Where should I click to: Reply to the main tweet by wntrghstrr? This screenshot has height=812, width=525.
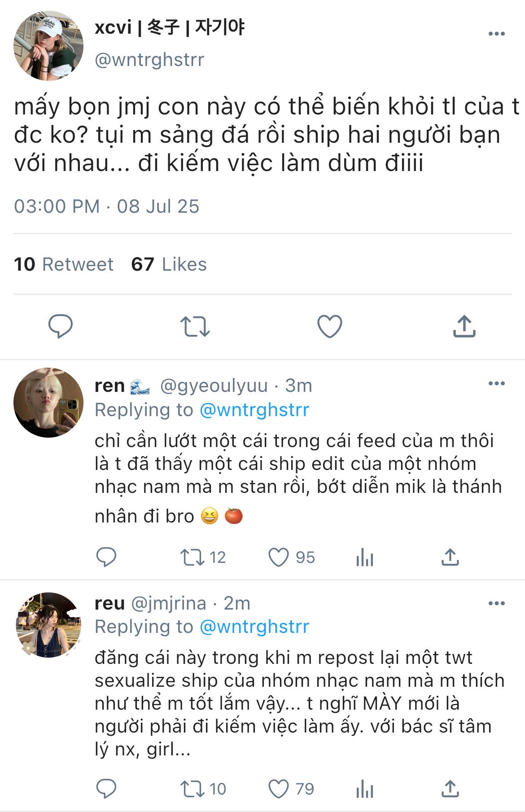61,326
